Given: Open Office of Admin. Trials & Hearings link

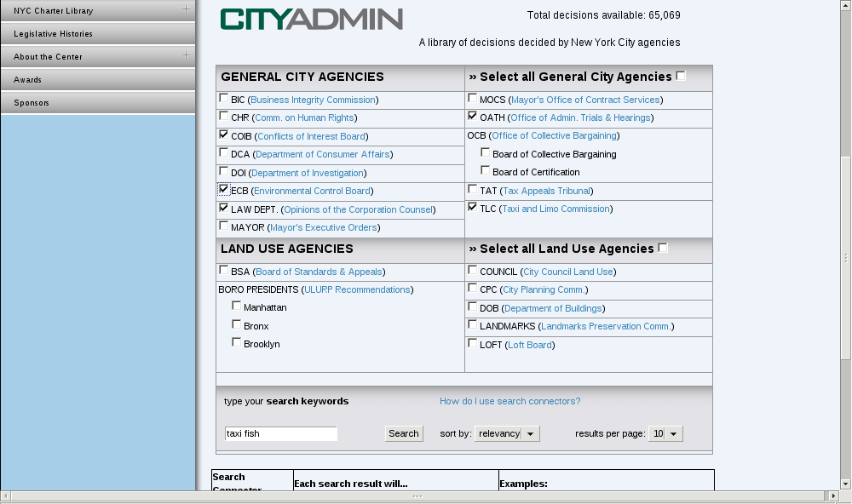Looking at the screenshot, I should coord(580,117).
